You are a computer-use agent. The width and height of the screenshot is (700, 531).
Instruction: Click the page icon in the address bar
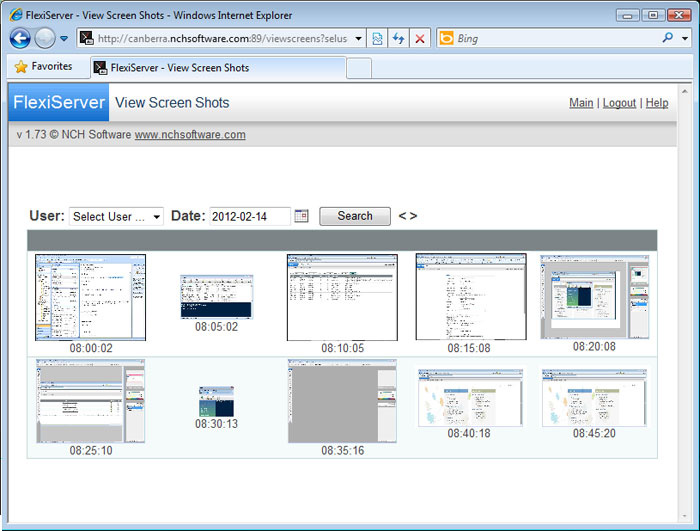[86, 38]
